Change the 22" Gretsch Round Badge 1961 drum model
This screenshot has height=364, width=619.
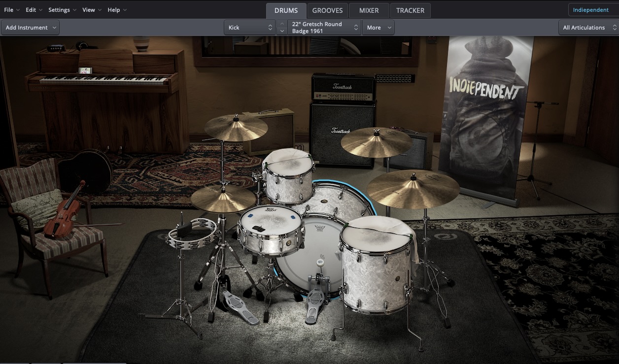tap(324, 28)
